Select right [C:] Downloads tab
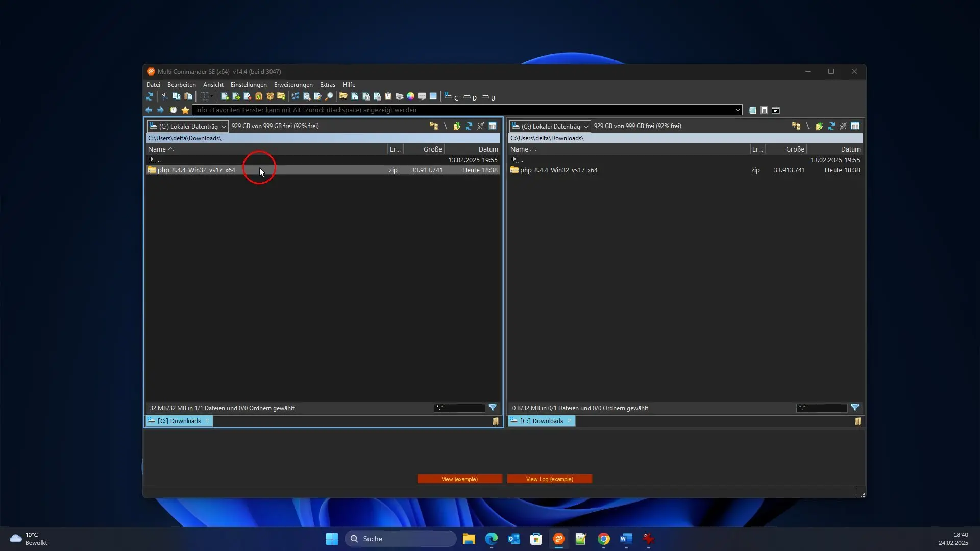This screenshot has width=980, height=551. (542, 421)
